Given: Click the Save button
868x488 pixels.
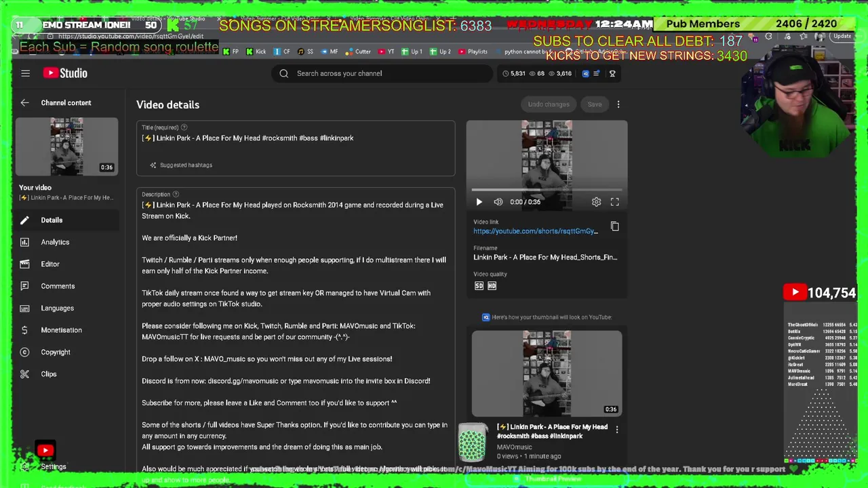Looking at the screenshot, I should tap(595, 104).
